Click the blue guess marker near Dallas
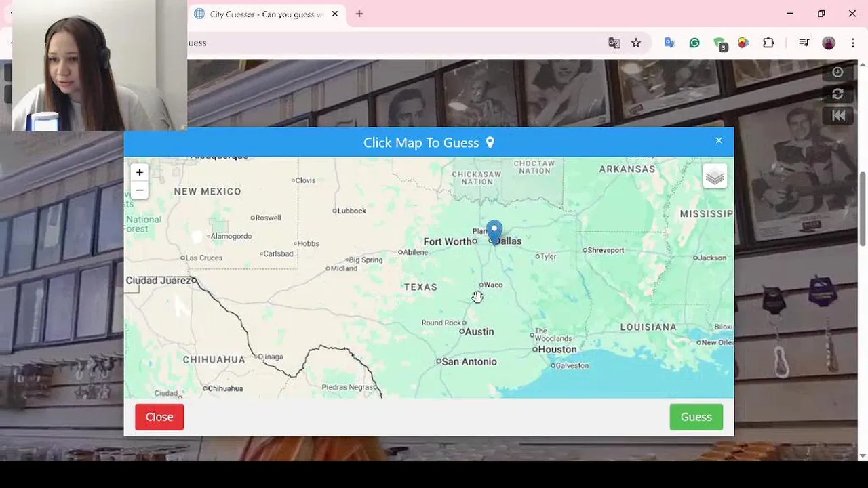 (494, 232)
